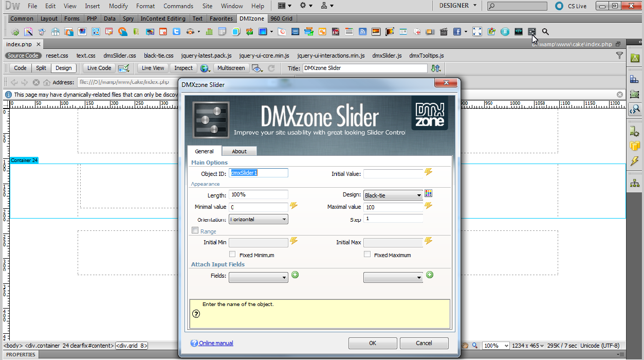Open the DESIGNER workspace switcher

coord(458,6)
